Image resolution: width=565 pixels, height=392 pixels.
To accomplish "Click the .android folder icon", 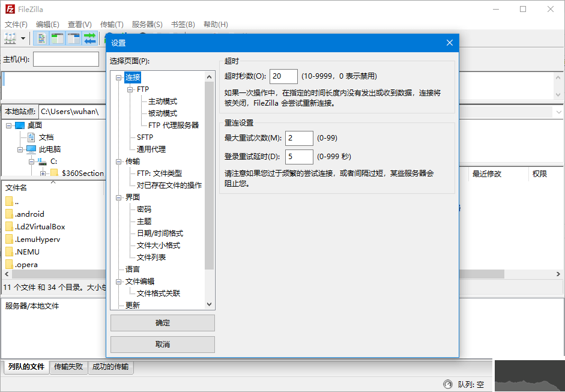I will 9,214.
